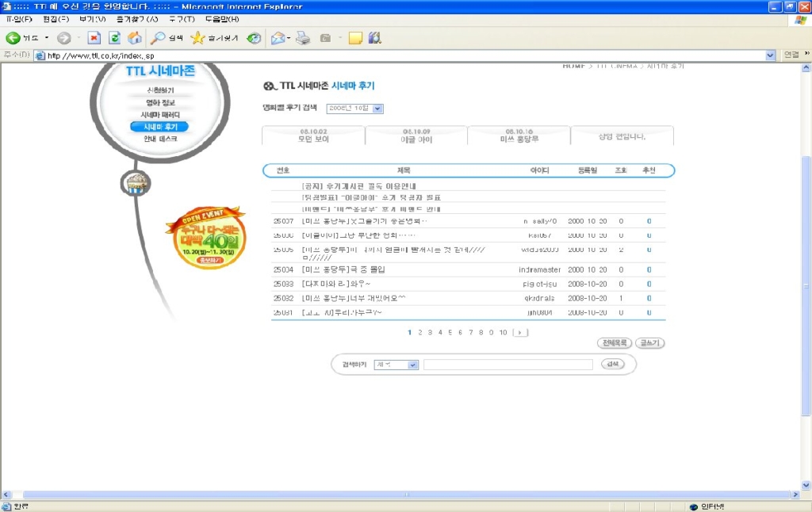The height and width of the screenshot is (512, 812).
Task: Go to the next page arrow in pagination
Action: [x=520, y=333]
